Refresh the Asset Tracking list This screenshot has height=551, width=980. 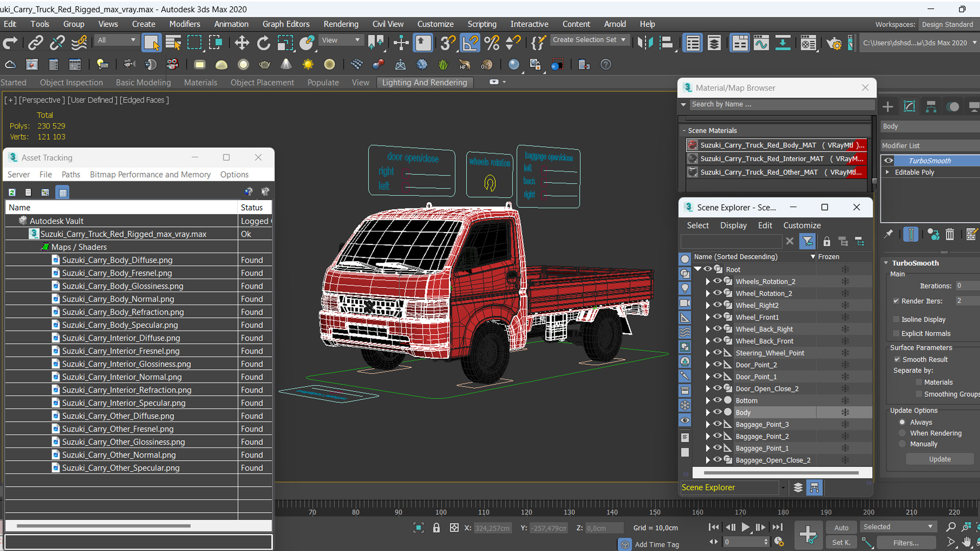pos(12,192)
